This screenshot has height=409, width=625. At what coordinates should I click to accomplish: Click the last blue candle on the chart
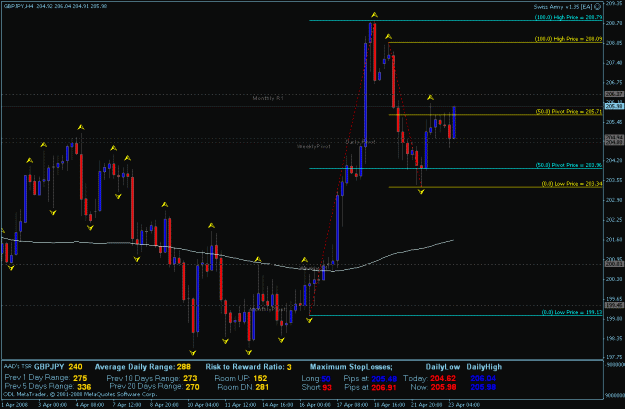coord(454,122)
